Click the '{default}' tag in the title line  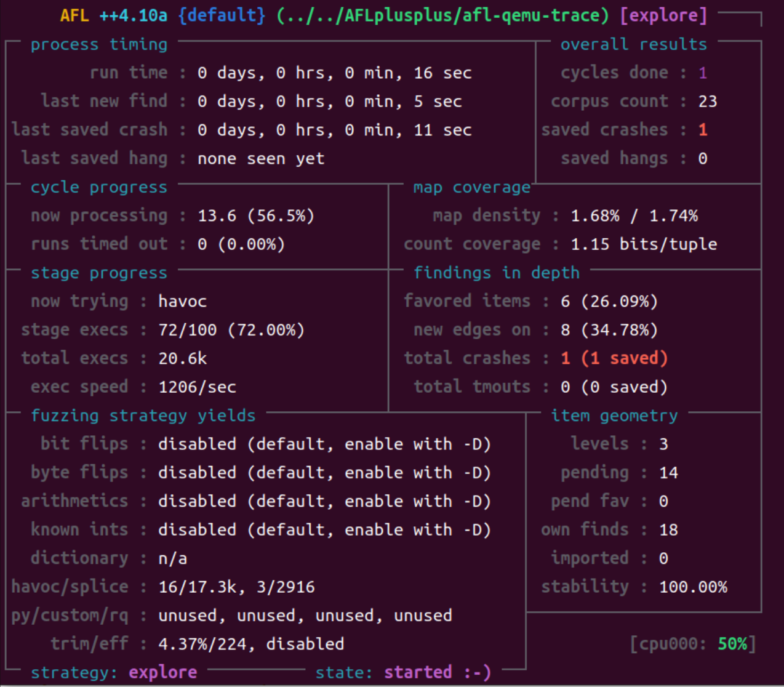click(x=222, y=15)
